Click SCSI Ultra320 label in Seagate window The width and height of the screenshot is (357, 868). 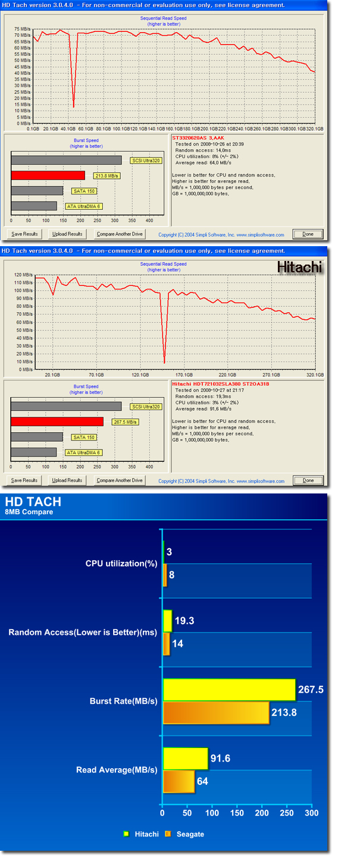click(146, 160)
